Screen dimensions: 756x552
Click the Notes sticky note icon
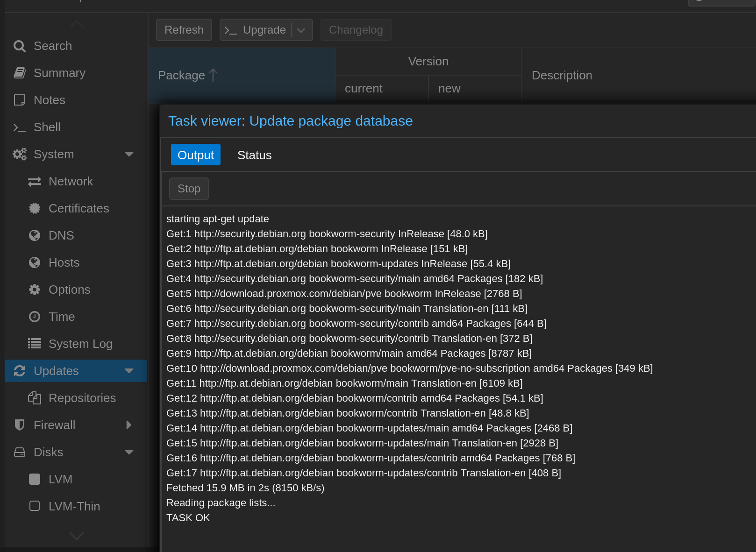20,100
